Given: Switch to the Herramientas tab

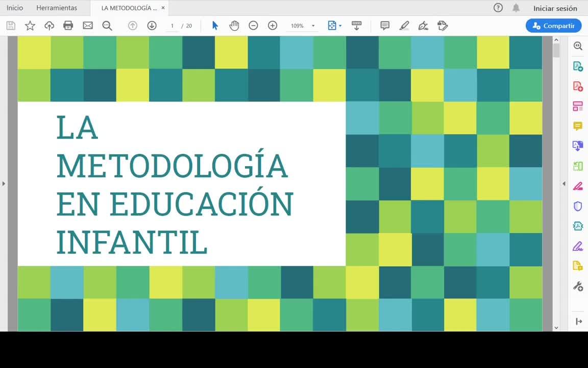Looking at the screenshot, I should [x=57, y=8].
